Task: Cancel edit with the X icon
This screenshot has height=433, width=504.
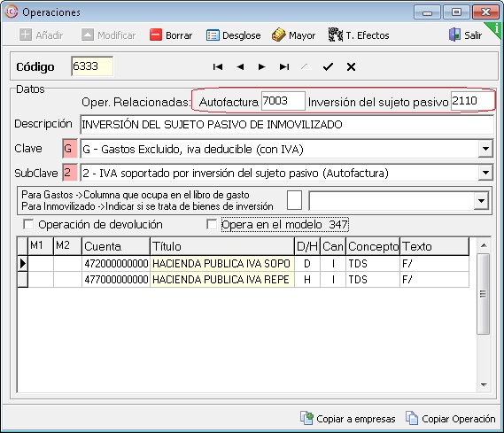Action: point(351,66)
